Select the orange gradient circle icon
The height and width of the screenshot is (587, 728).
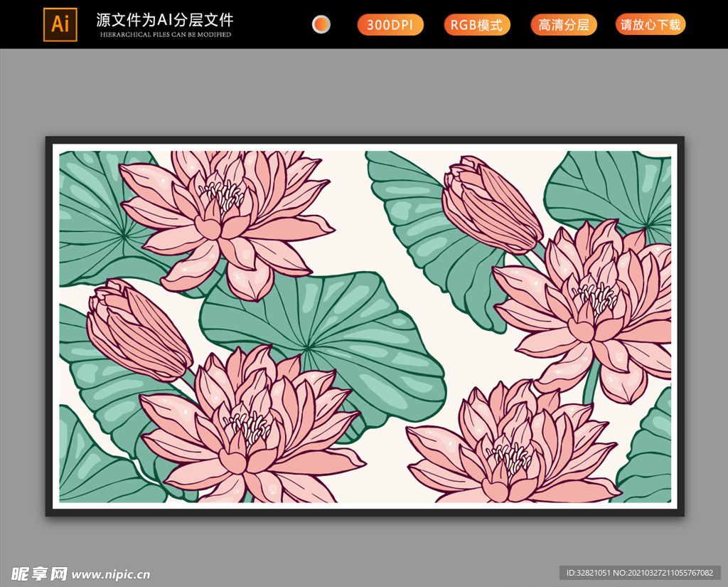point(321,23)
